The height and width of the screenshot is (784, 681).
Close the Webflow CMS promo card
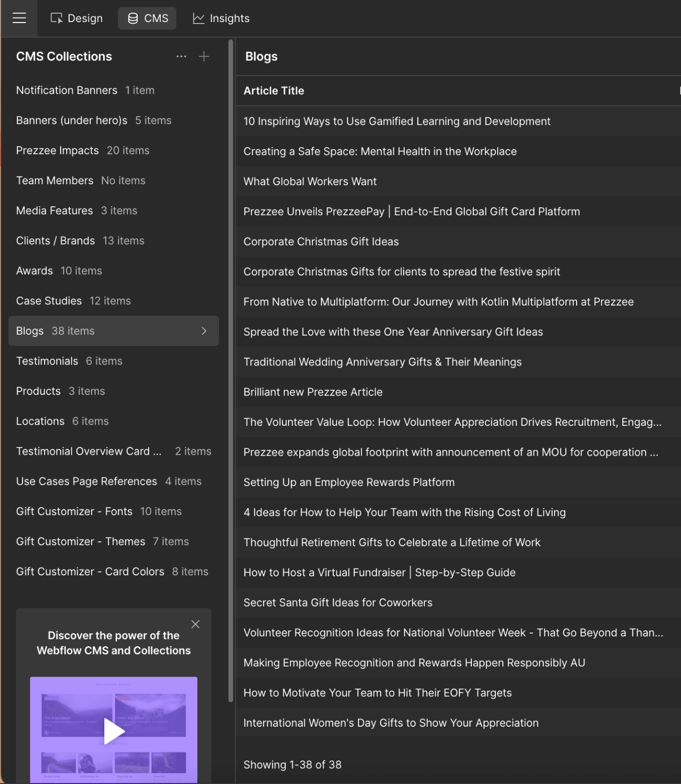pyautogui.click(x=195, y=624)
